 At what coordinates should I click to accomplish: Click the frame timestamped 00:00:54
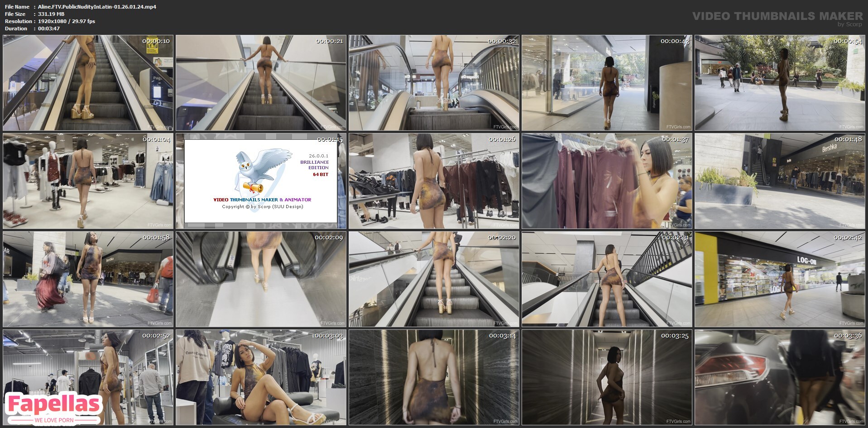(x=780, y=83)
